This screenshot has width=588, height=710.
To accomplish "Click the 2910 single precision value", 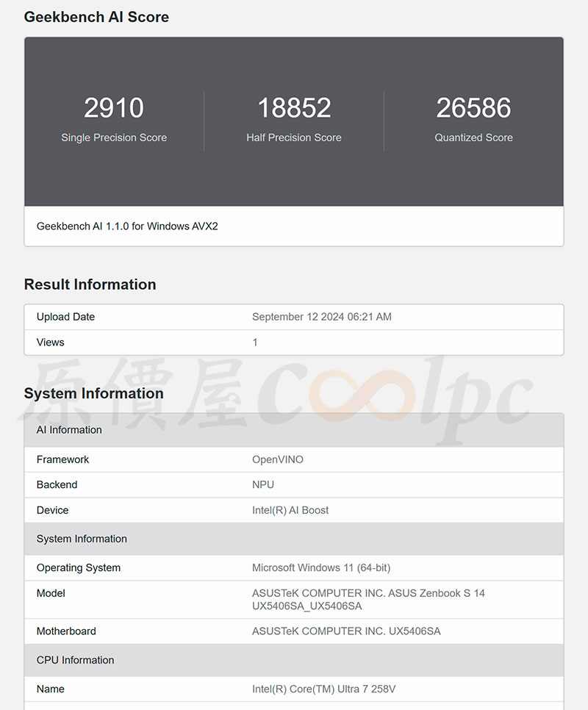I will 114,108.
